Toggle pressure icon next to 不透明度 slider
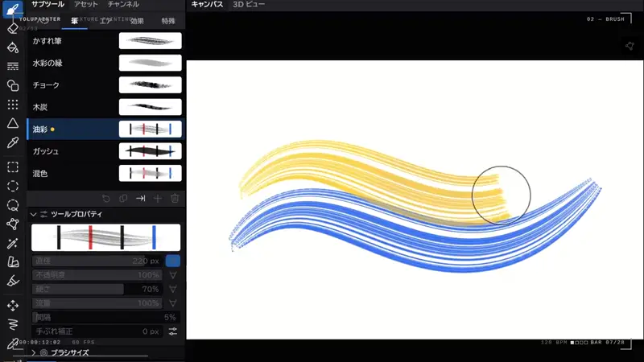The image size is (644, 362). point(173,275)
